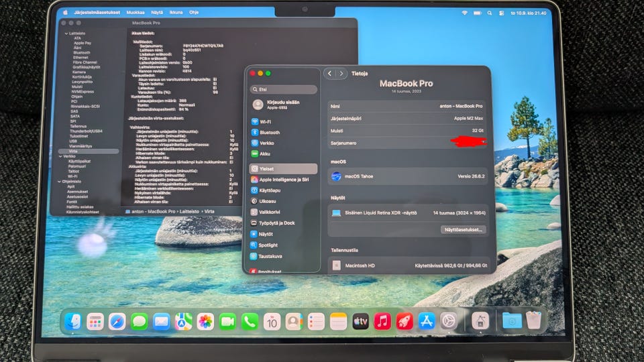Click the Macintosh HD storage row
Viewport: 644px width, 362px height.
click(408, 265)
